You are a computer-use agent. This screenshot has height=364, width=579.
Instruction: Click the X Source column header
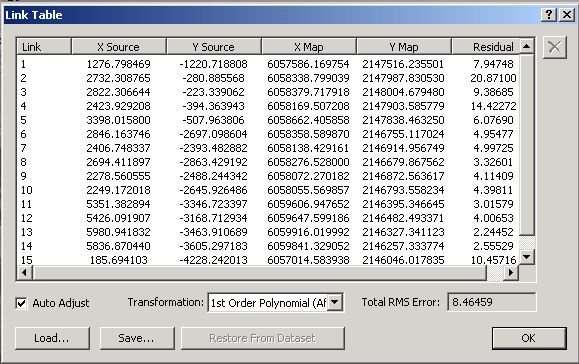pyautogui.click(x=119, y=47)
